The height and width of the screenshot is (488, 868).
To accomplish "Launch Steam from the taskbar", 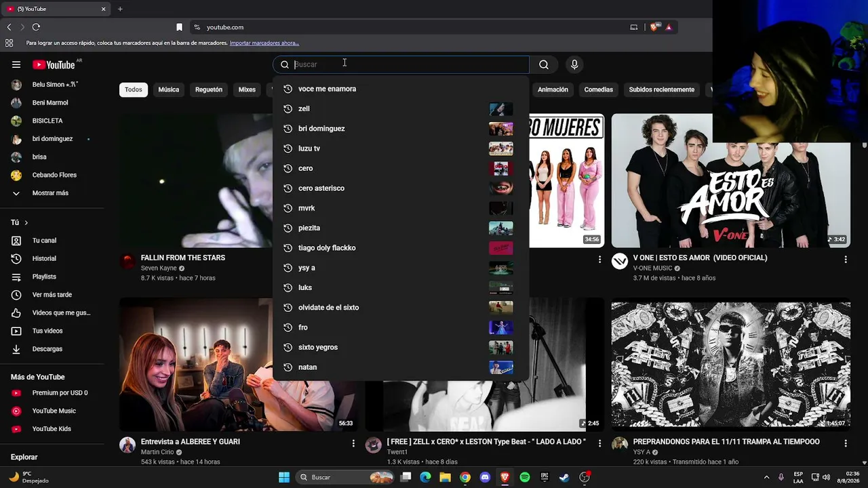I will pyautogui.click(x=564, y=477).
